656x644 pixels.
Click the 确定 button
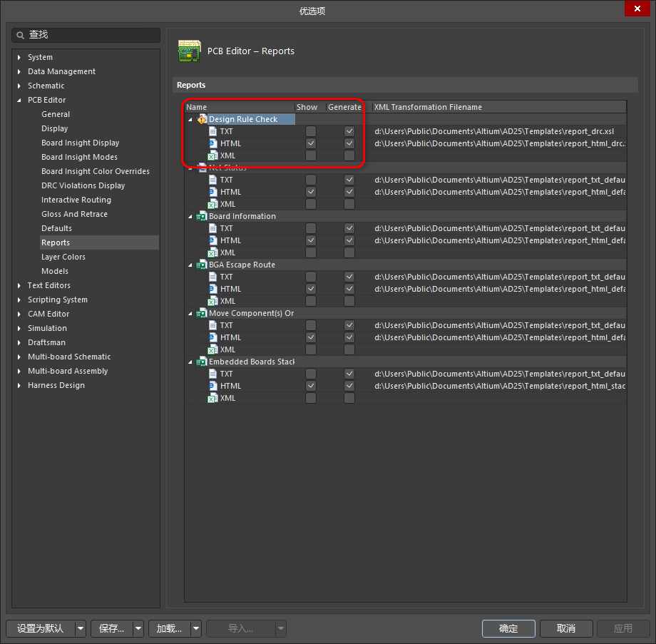tap(508, 628)
